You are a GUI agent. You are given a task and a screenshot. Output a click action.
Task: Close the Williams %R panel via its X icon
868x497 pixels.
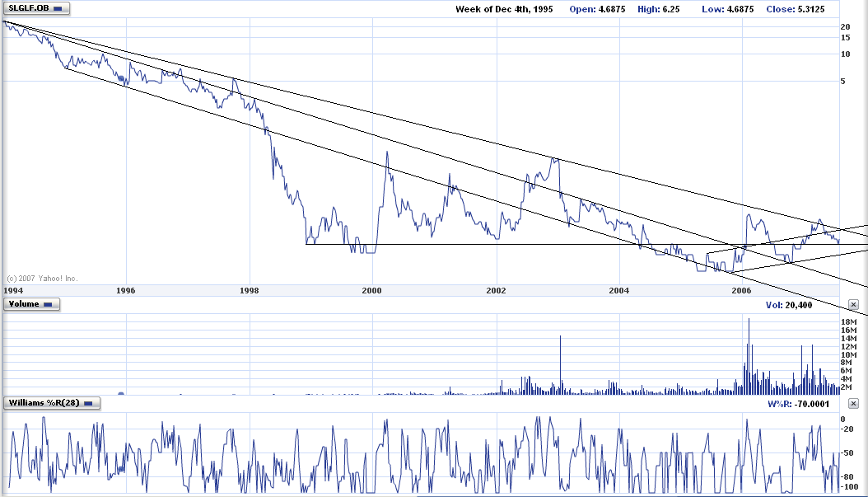coord(855,404)
